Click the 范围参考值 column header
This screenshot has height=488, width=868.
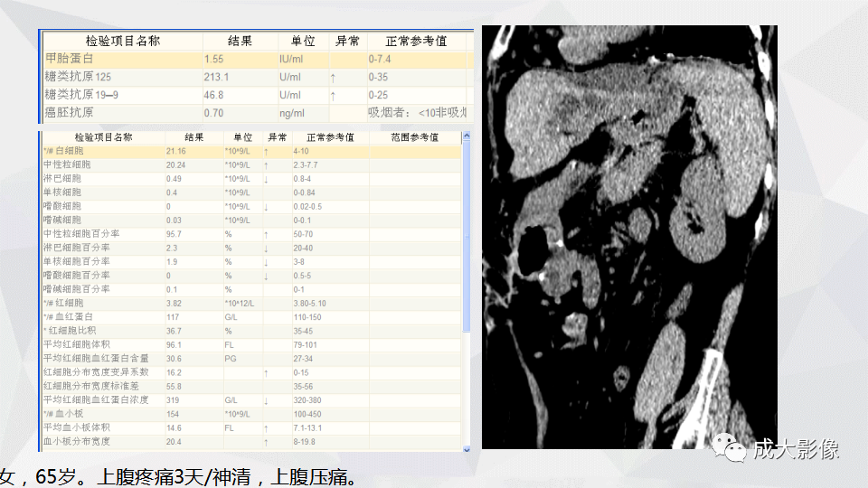415,137
